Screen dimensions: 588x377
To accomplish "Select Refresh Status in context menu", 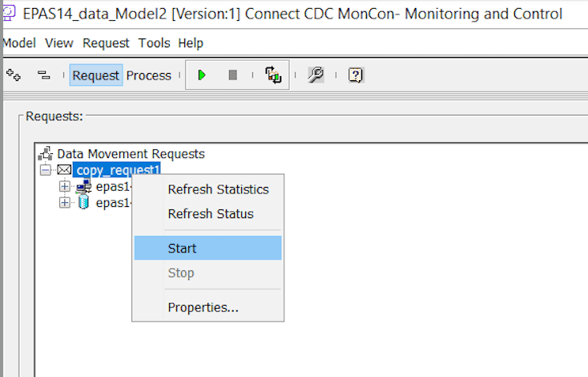I will click(210, 214).
